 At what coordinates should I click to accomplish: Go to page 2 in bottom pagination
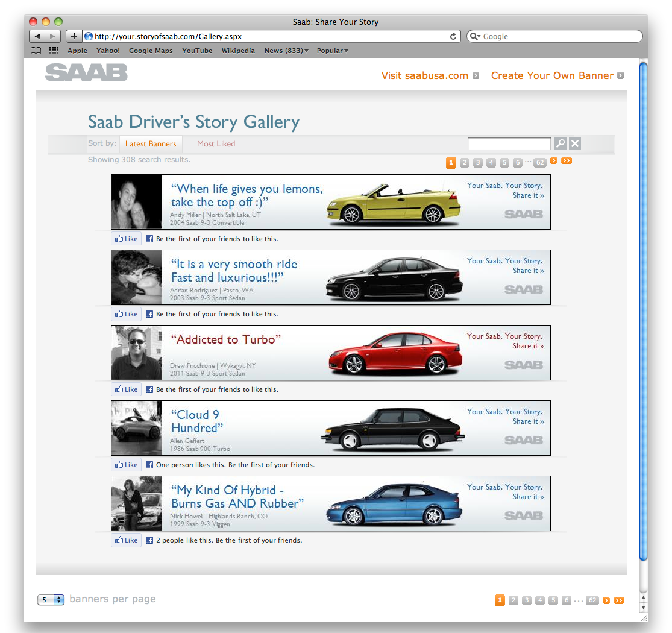tap(513, 600)
